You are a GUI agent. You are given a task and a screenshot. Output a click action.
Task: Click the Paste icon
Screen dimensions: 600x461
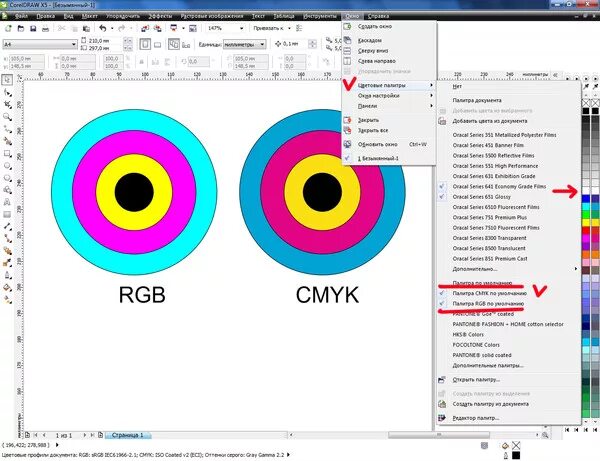[86, 28]
